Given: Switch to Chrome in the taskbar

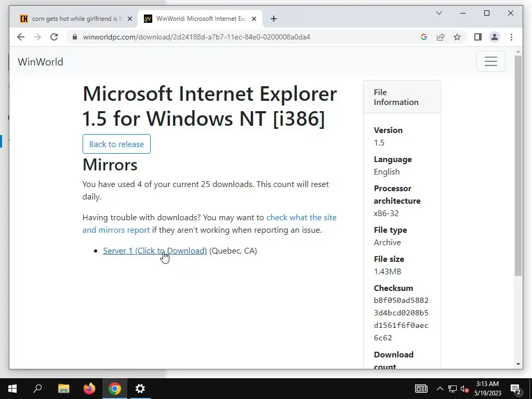Looking at the screenshot, I should click(115, 389).
